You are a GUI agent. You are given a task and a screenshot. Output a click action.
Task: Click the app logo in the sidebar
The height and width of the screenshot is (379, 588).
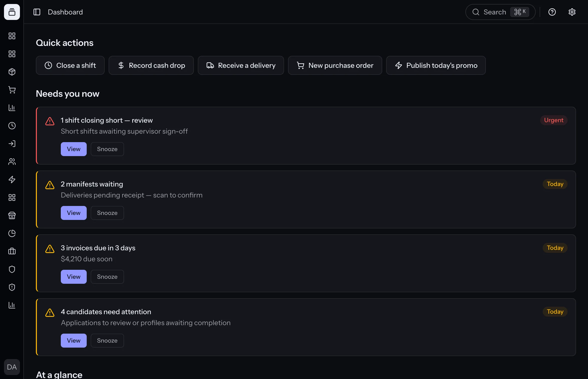[12, 12]
